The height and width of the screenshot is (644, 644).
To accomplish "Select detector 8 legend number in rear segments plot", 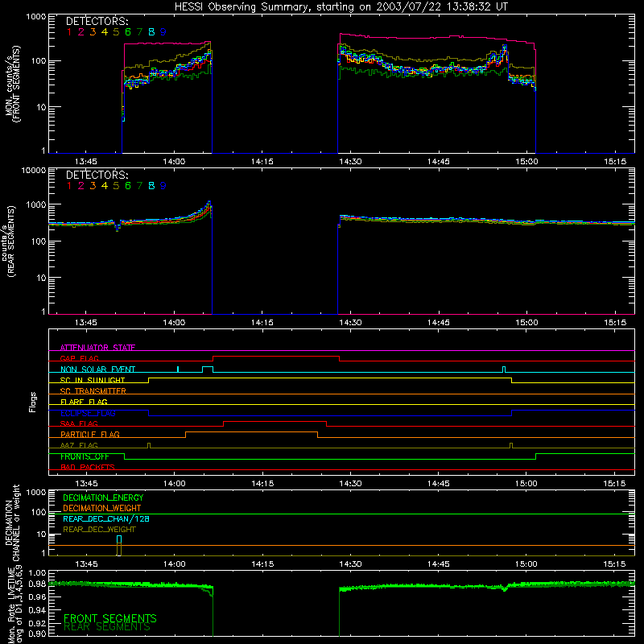I will 151,186.
